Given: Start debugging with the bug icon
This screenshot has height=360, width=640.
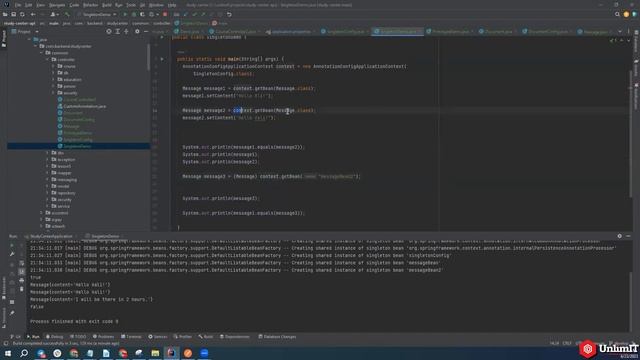Looking at the screenshot, I should tap(133, 14).
